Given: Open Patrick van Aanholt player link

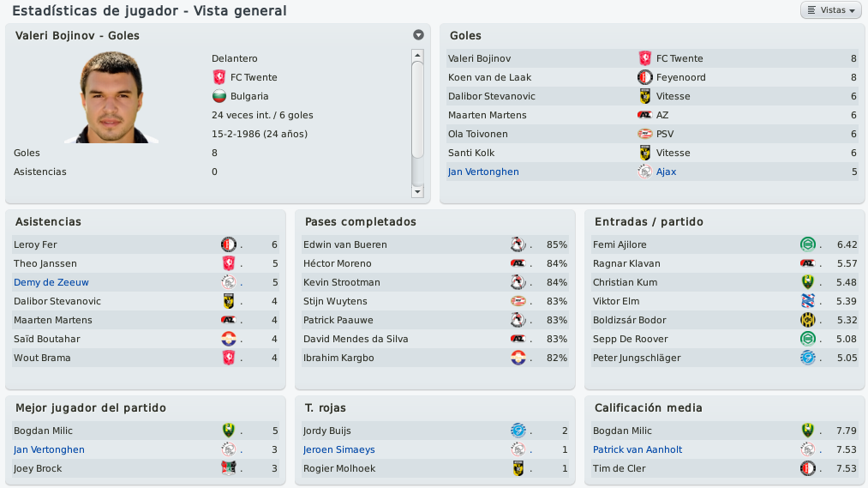Looking at the screenshot, I should coord(638,449).
